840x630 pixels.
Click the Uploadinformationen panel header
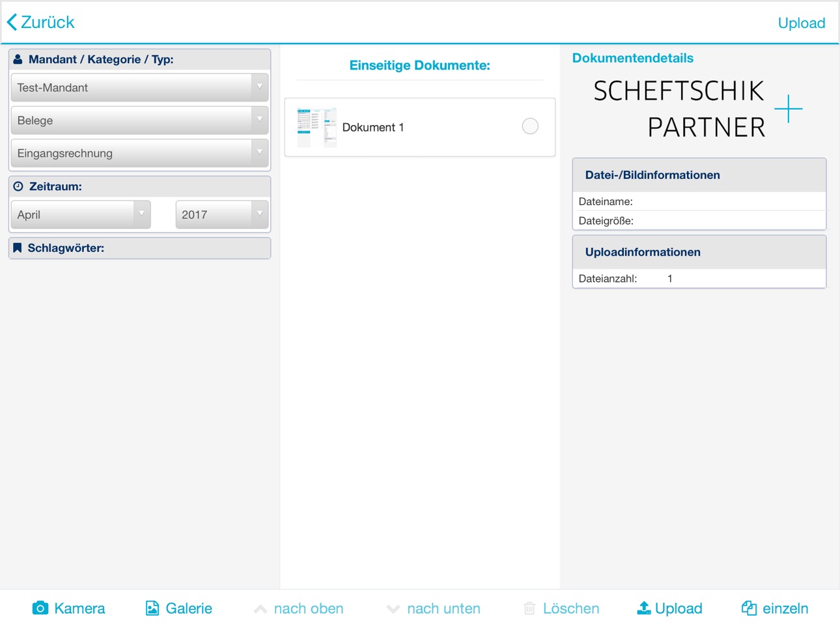click(699, 252)
